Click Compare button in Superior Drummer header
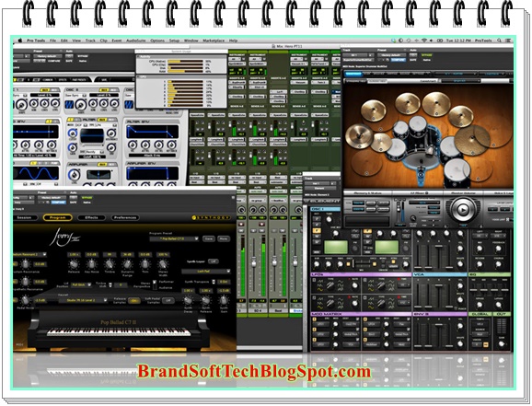Screen dimensions: 532x406 pyautogui.click(x=399, y=60)
